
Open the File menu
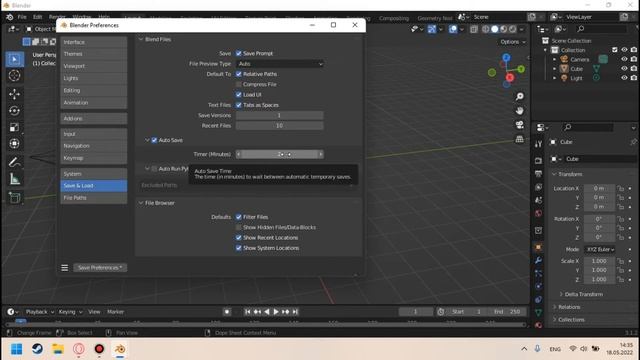pyautogui.click(x=22, y=17)
